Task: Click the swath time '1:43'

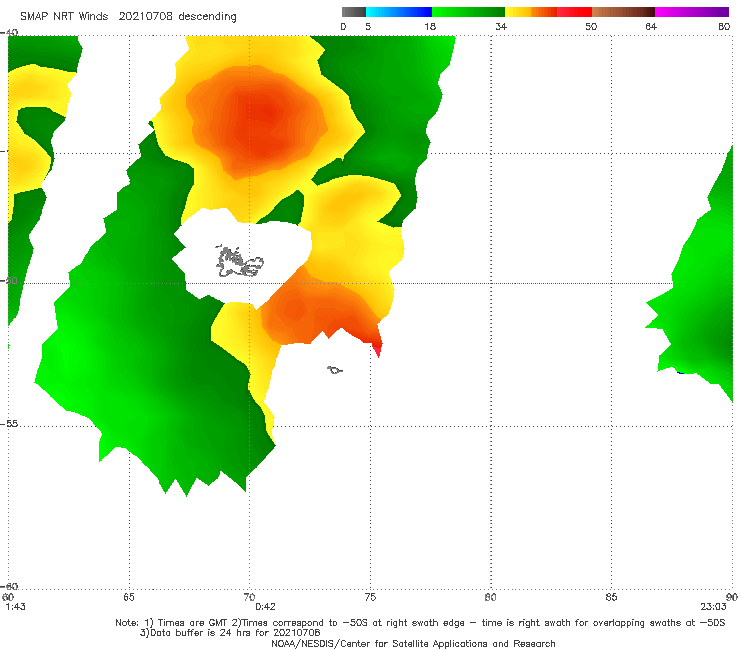Action: point(16,607)
